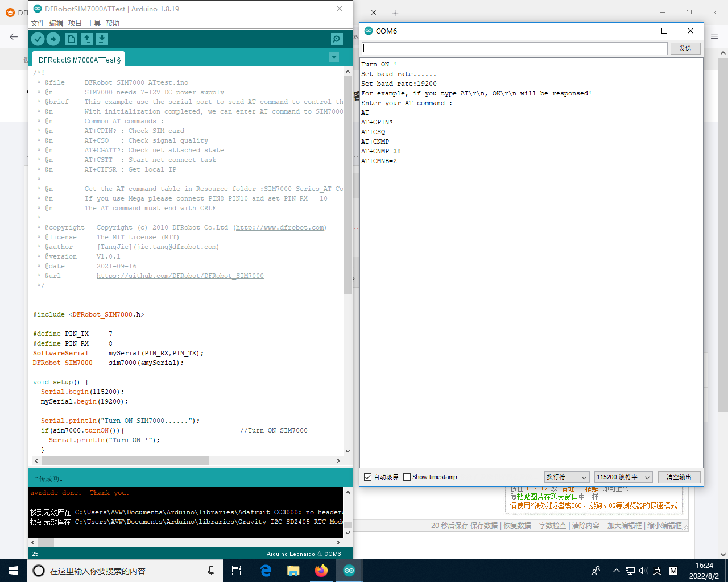Click the editor scroll-down arrow

tap(348, 451)
